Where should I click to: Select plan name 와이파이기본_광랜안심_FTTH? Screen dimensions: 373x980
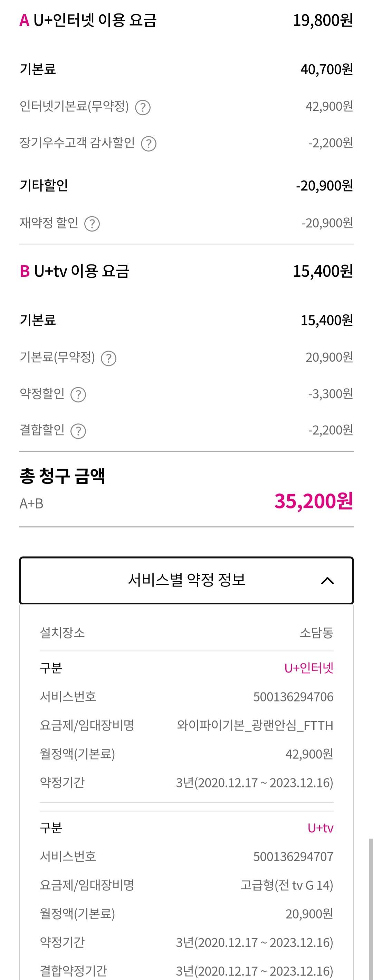(x=255, y=725)
